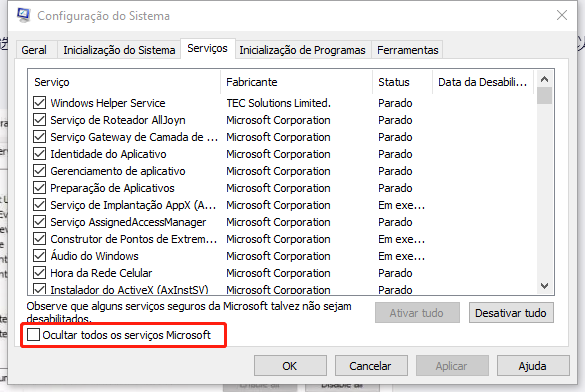Toggle Serviço AssignedAccessManager checkbox

(40, 222)
